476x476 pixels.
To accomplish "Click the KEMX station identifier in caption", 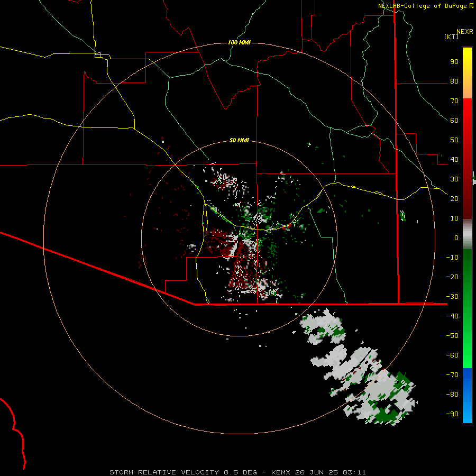I will [280, 472].
